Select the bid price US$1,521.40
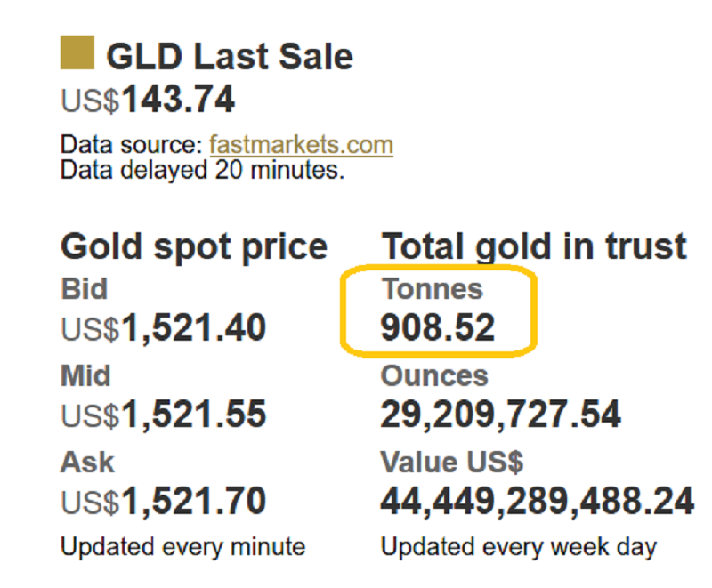The image size is (712, 588). click(163, 329)
